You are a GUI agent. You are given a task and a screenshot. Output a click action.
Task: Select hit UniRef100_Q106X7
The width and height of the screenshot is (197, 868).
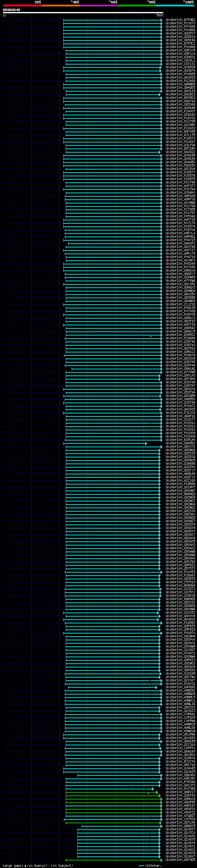[x=180, y=857]
